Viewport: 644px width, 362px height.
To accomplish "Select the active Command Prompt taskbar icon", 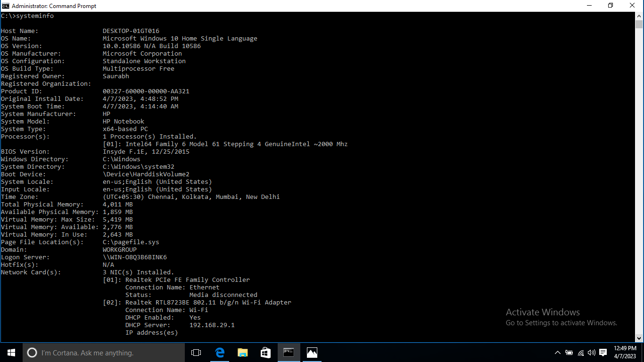I will 289,353.
